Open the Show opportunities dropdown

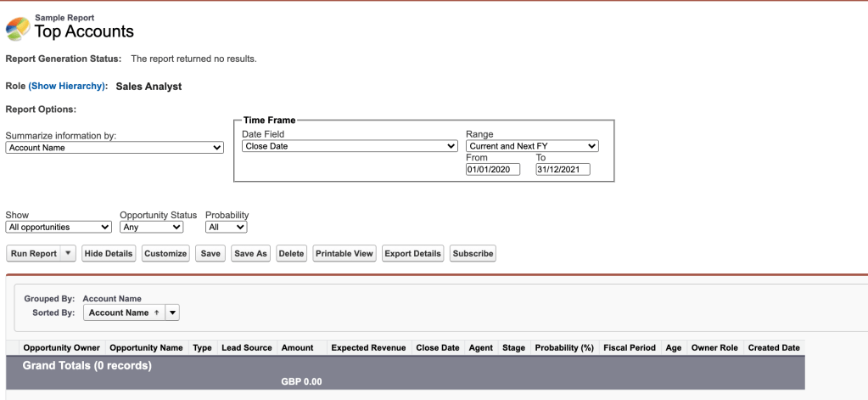59,228
